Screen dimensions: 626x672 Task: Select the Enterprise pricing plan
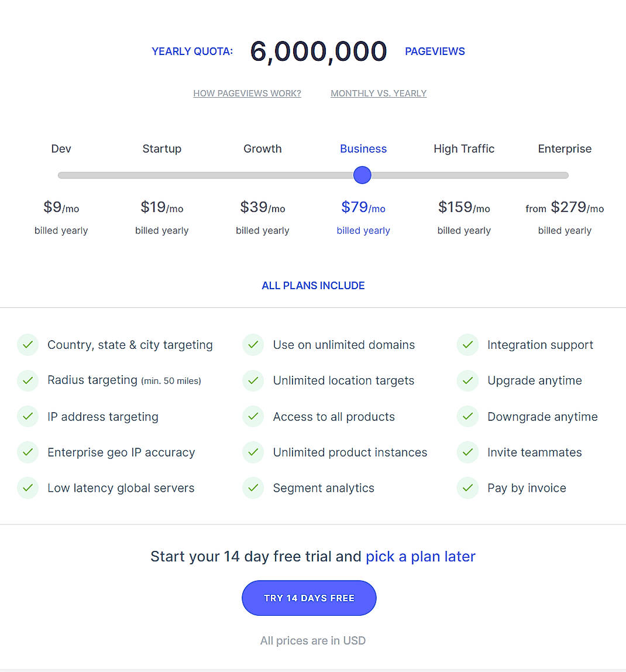pos(564,149)
